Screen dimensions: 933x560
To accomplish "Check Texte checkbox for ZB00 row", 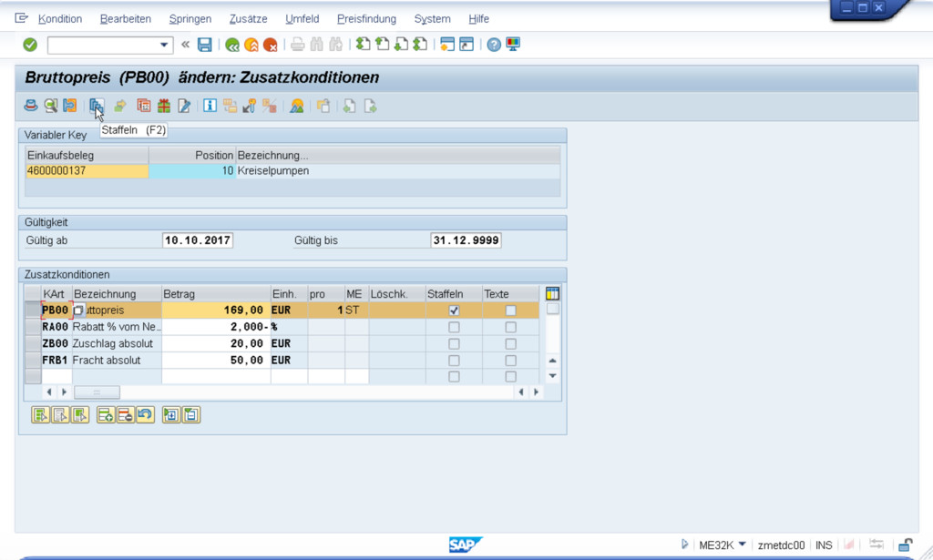I will tap(510, 343).
